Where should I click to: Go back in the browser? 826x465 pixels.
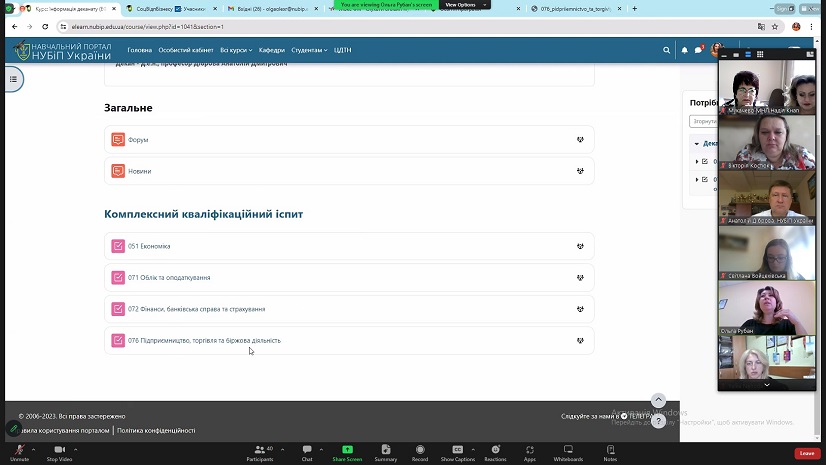tap(15, 26)
